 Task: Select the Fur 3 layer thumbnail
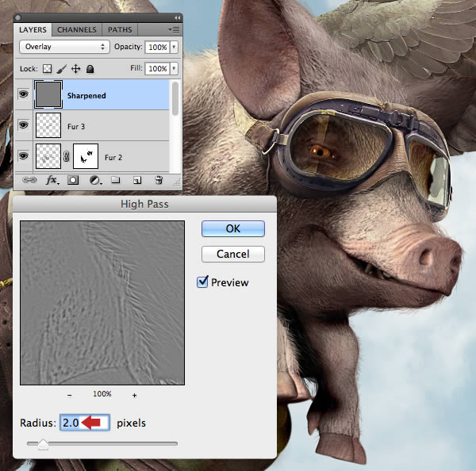(48, 125)
